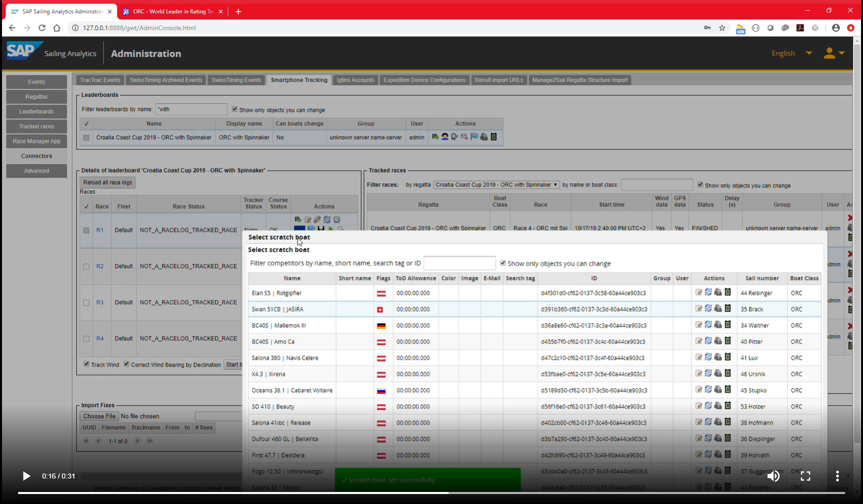Click the green-arrow export icon for Croatia Coast Cup leaderboard

click(435, 136)
